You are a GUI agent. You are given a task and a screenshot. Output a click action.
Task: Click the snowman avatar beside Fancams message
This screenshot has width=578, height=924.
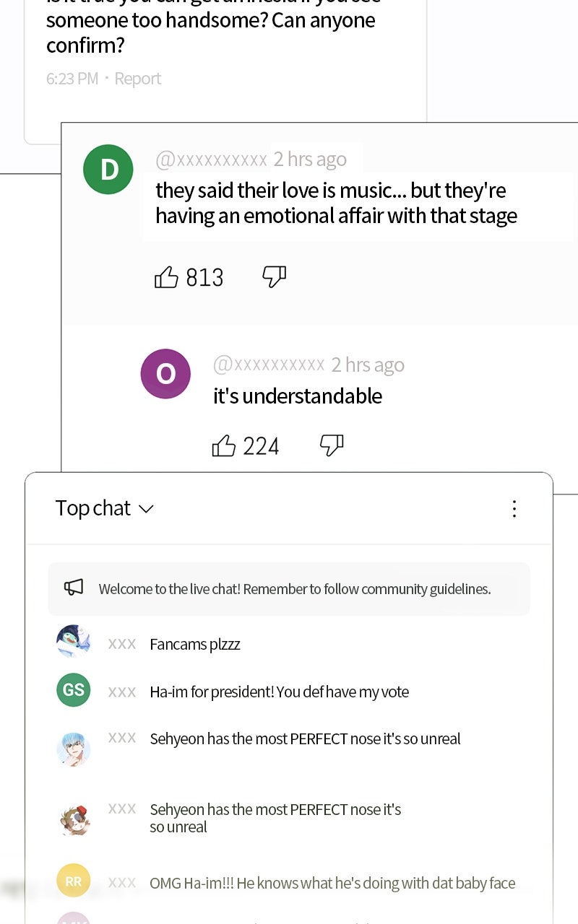pyautogui.click(x=74, y=642)
